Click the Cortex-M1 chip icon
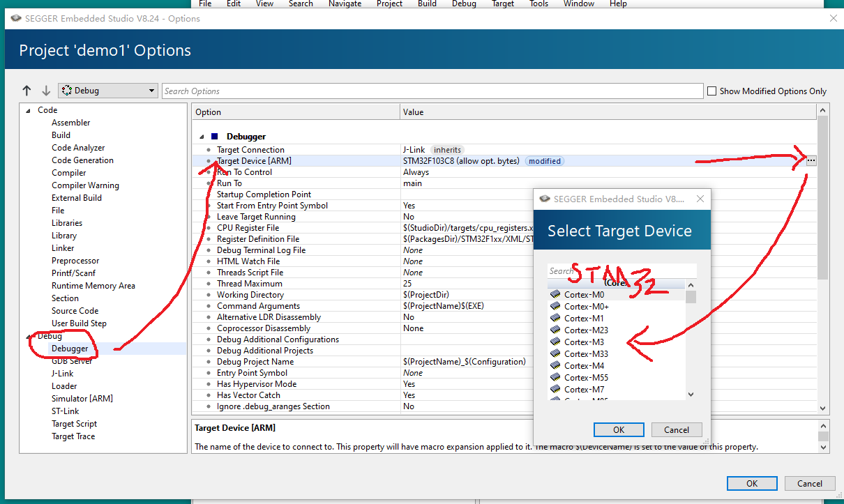The height and width of the screenshot is (504, 844). 555,319
